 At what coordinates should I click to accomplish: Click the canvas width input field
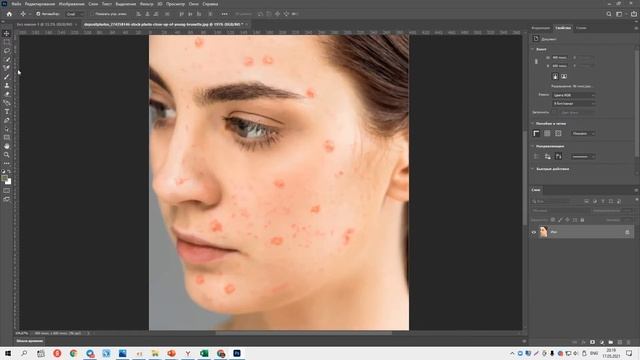point(559,58)
